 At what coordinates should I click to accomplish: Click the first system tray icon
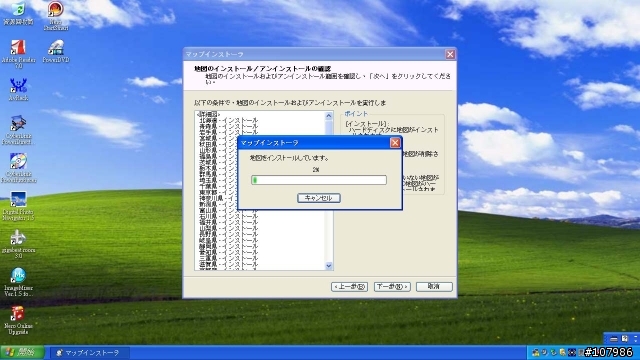[536, 352]
